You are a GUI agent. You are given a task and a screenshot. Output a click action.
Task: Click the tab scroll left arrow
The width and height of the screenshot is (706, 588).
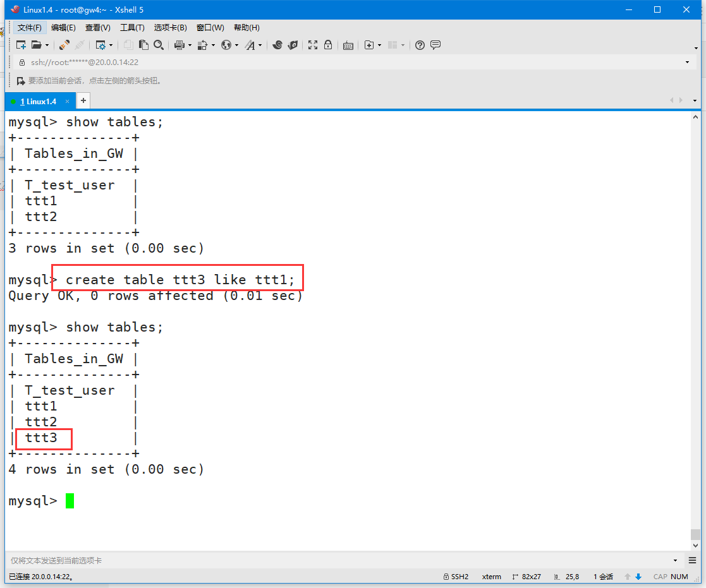[672, 100]
